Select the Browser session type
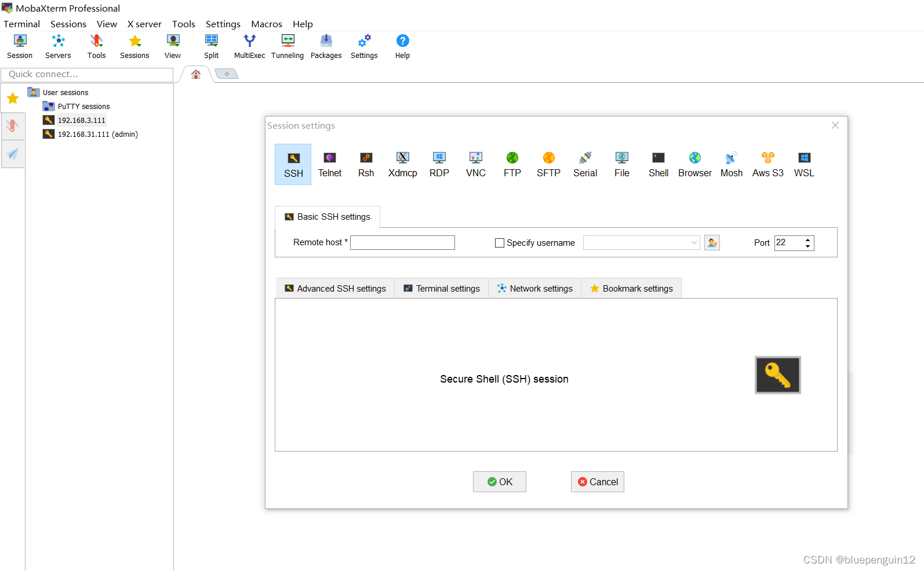924x571 pixels. [x=695, y=165]
